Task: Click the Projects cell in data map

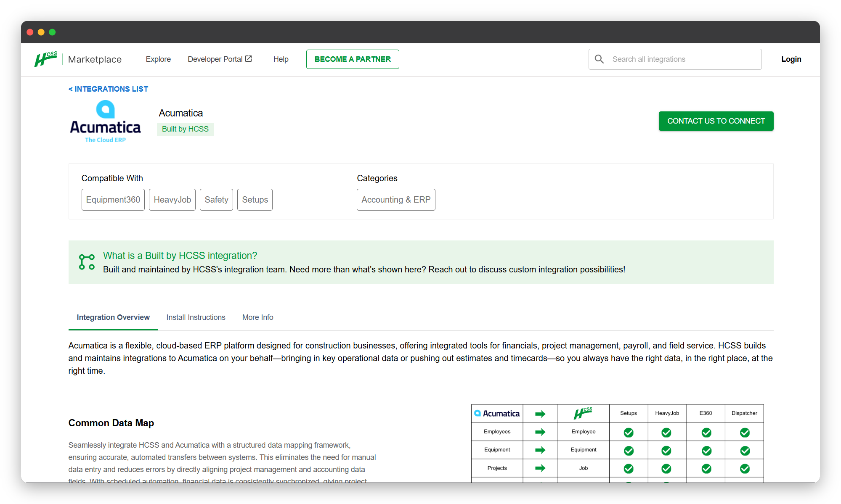Action: pyautogui.click(x=497, y=468)
